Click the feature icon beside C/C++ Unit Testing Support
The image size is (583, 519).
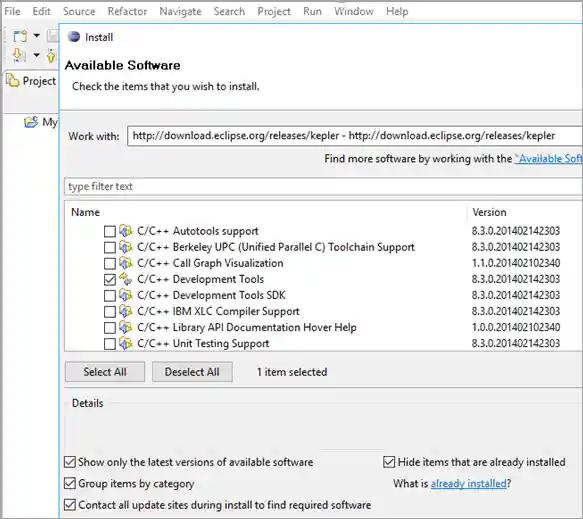pos(126,343)
